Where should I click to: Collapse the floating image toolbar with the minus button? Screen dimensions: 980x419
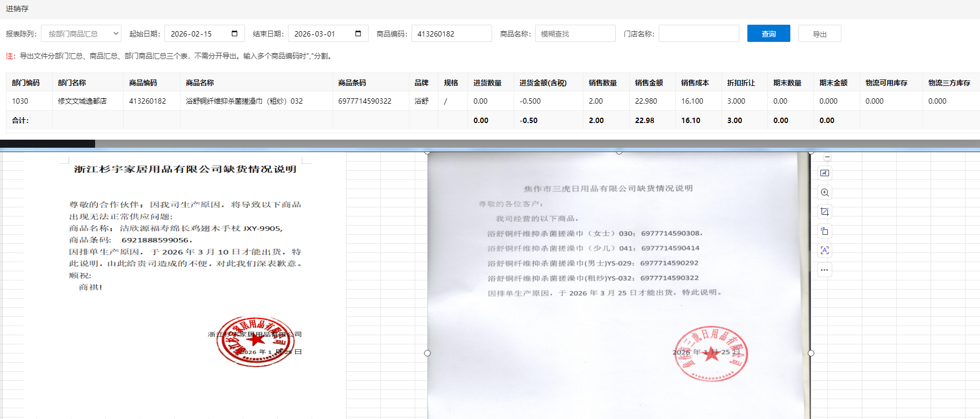point(827,157)
